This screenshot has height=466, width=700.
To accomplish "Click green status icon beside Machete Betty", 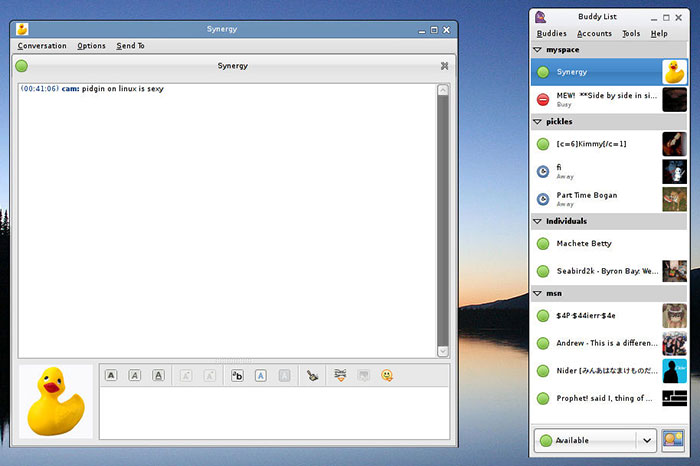I will 543,244.
